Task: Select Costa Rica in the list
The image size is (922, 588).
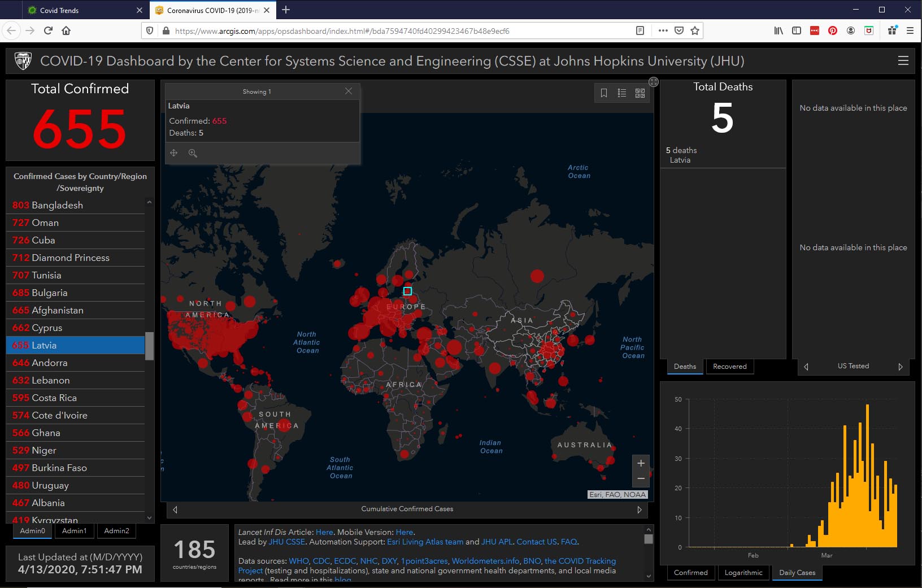Action: pos(76,398)
